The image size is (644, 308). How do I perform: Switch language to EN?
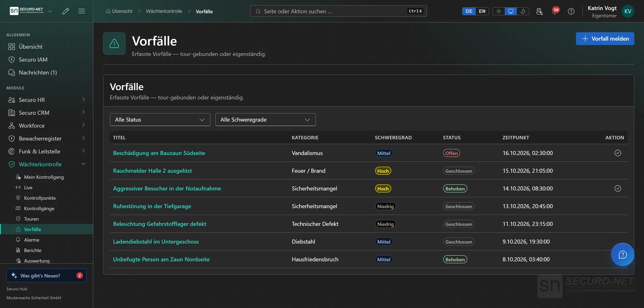[482, 11]
